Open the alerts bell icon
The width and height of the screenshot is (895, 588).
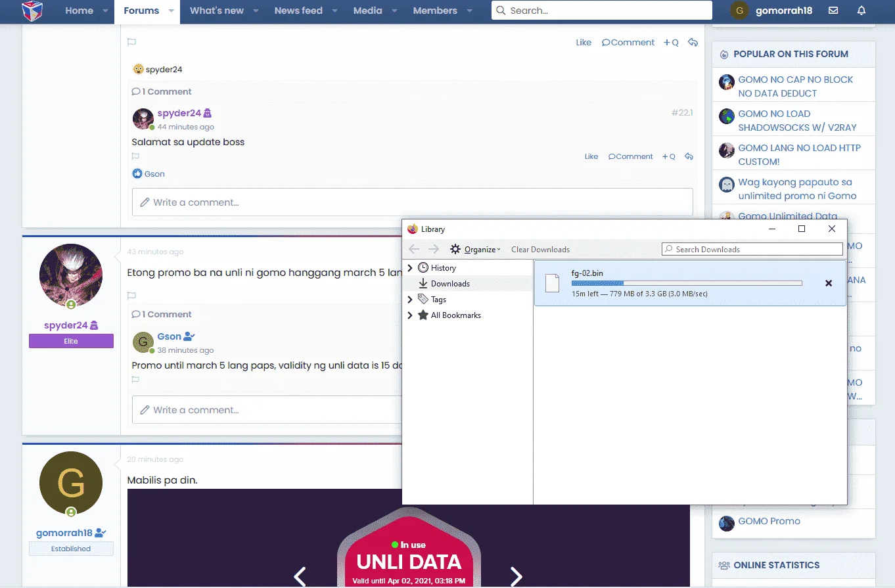[861, 11]
